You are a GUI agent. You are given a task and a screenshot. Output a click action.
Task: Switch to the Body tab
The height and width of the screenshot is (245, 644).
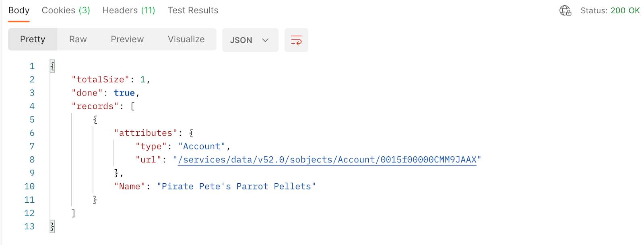(x=19, y=10)
